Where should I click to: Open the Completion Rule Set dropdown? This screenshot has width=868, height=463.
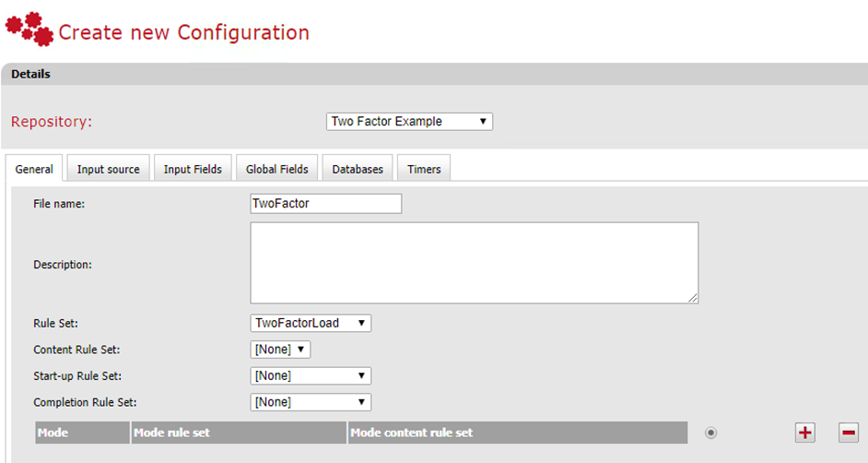pos(311,402)
